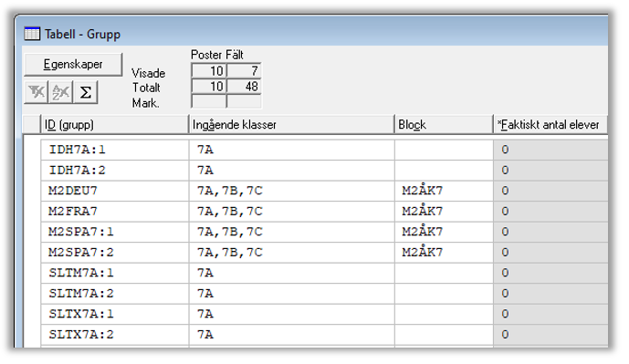Click the 7A class cell for SLTX7A:1
Screen dimensions: 629x364
coord(291,315)
